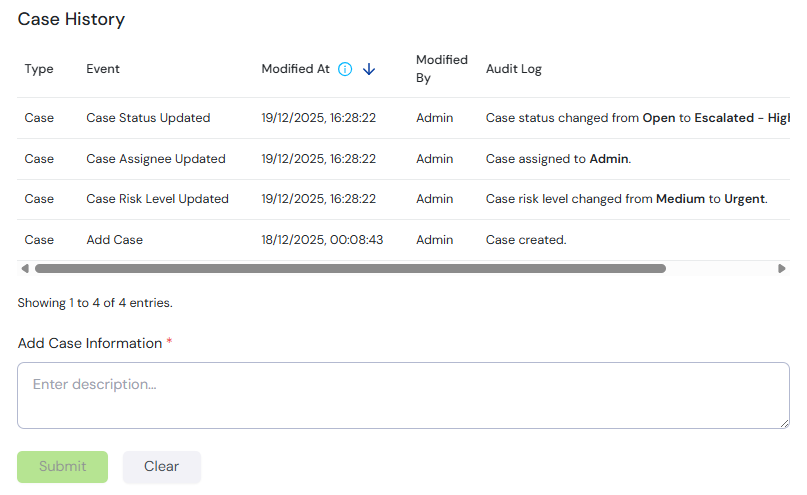The width and height of the screenshot is (807, 495).
Task: Click the info icon beside Modified At
Action: (x=345, y=69)
